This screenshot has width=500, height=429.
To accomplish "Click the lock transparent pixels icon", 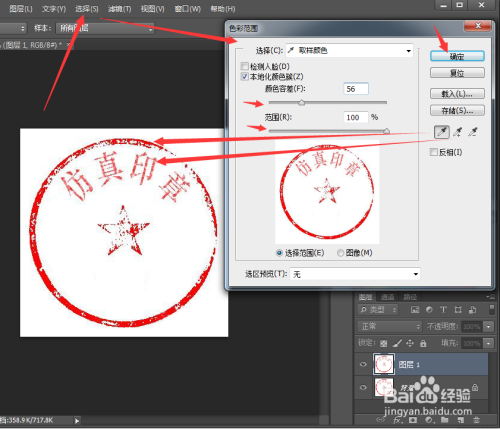I will (x=384, y=343).
